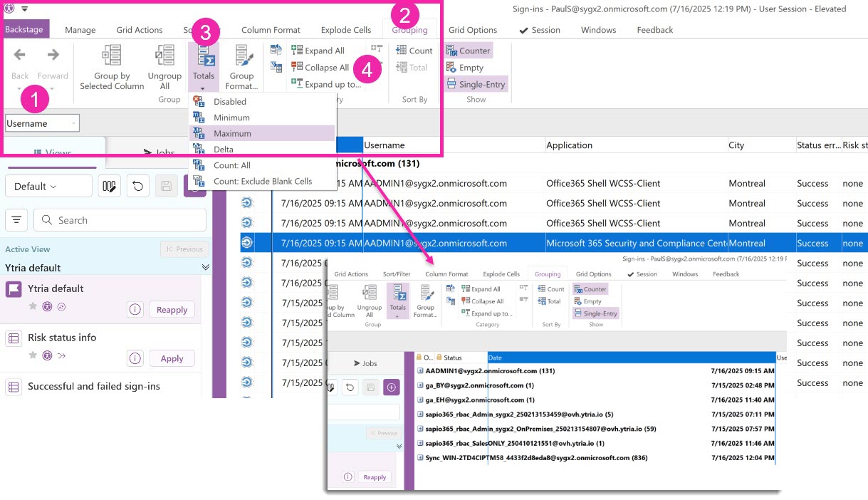
Task: Open the Group Format tool
Action: tap(241, 57)
